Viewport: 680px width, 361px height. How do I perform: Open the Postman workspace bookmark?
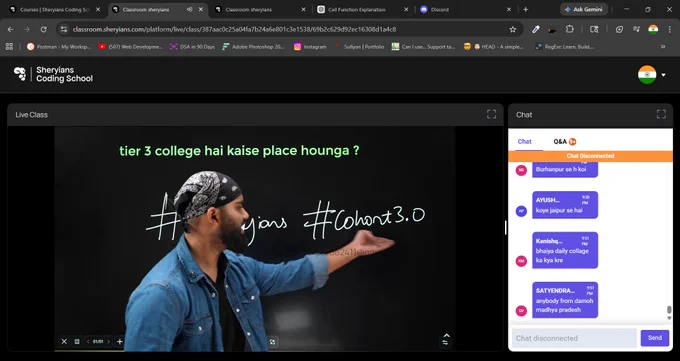pyautogui.click(x=59, y=46)
